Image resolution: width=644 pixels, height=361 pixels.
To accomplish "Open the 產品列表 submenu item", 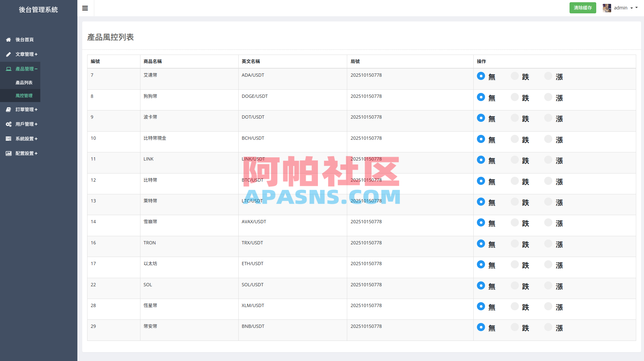I will (x=24, y=83).
